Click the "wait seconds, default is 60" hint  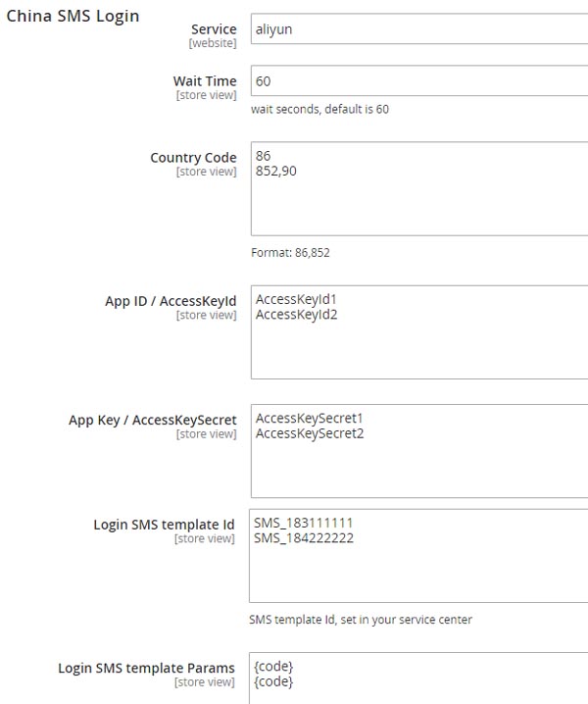click(319, 109)
